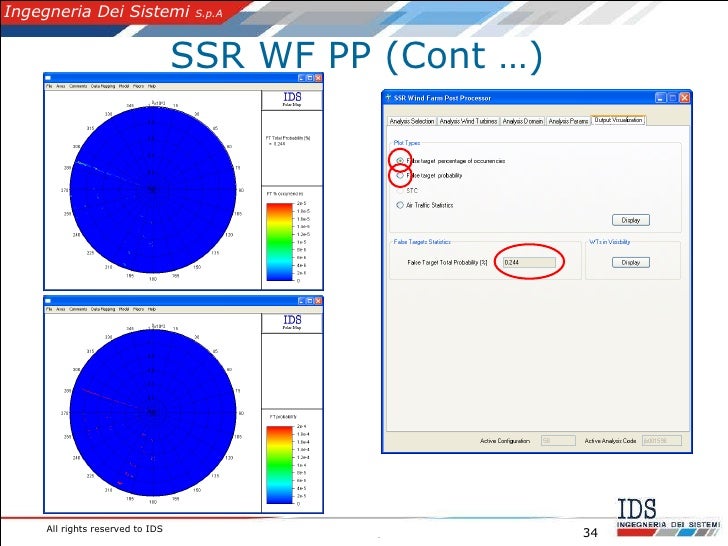Click the IDS Polar Map logo in upper window
Image resolution: width=728 pixels, height=546 pixels.
(x=292, y=99)
